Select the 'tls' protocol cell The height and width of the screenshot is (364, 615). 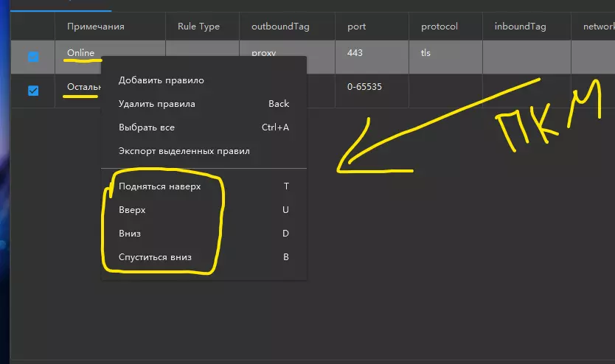point(425,53)
